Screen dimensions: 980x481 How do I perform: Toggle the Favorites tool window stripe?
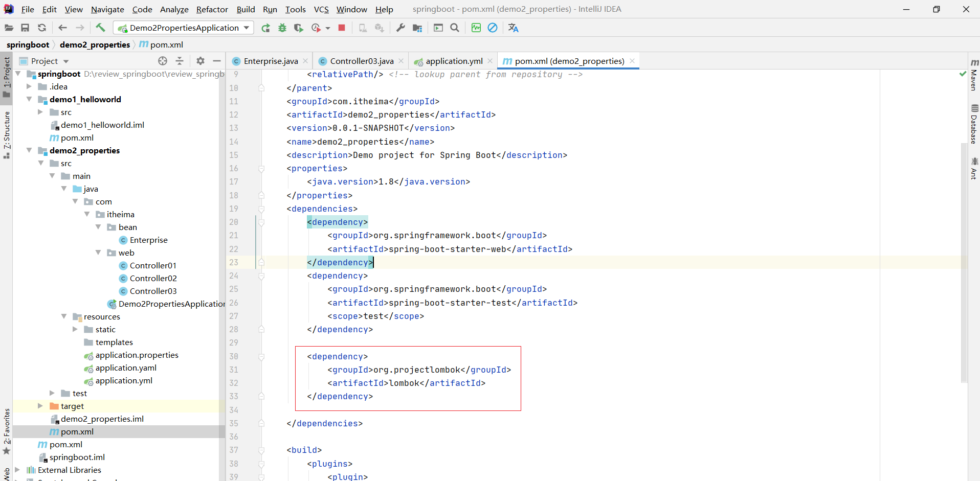point(6,431)
